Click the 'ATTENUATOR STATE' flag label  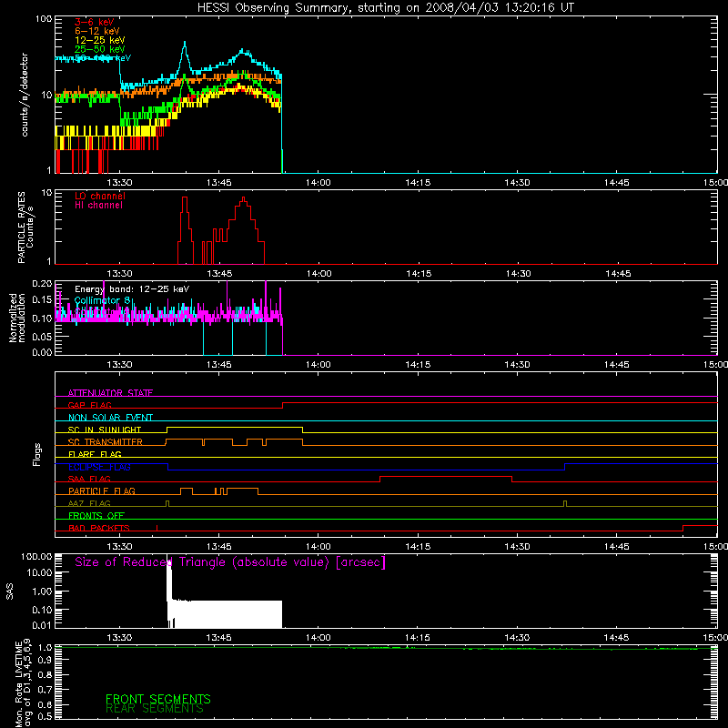[x=110, y=393]
